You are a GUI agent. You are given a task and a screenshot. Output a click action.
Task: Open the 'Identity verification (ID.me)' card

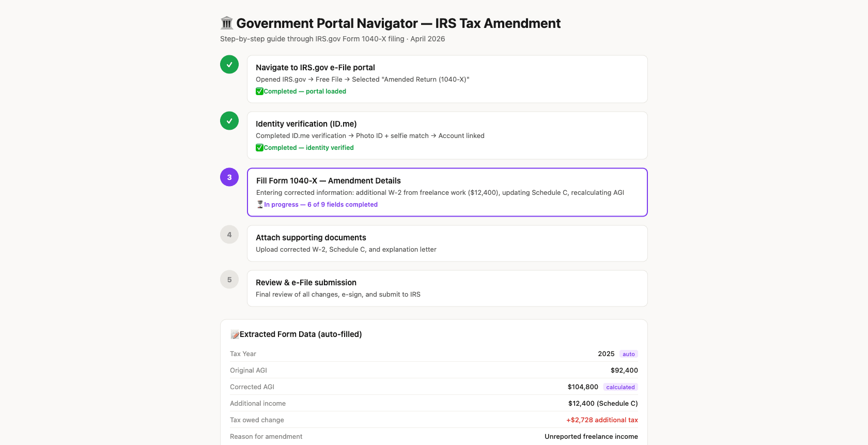point(447,135)
